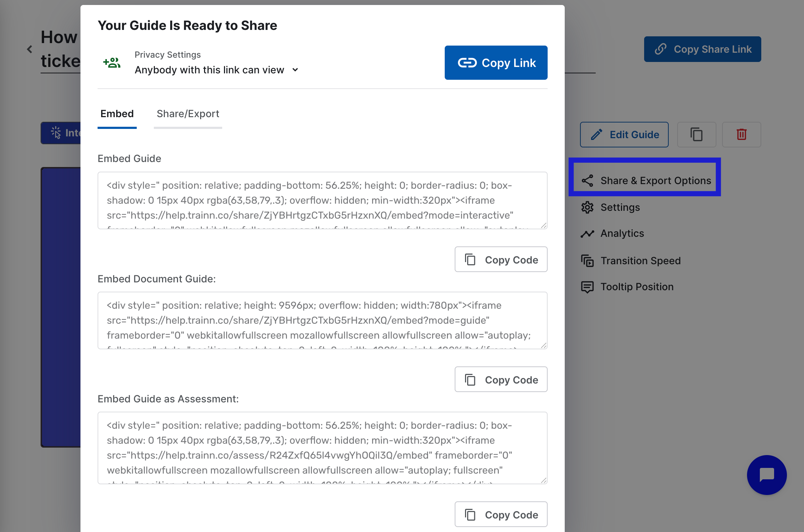Click the link icon in Copy Share Link

pyautogui.click(x=661, y=49)
